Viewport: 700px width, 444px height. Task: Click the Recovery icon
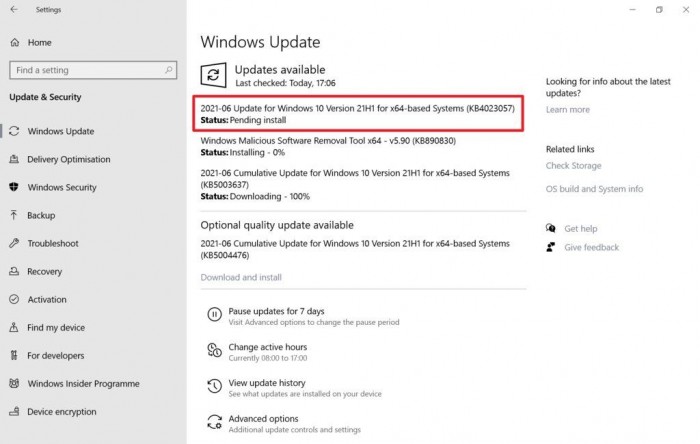(14, 271)
